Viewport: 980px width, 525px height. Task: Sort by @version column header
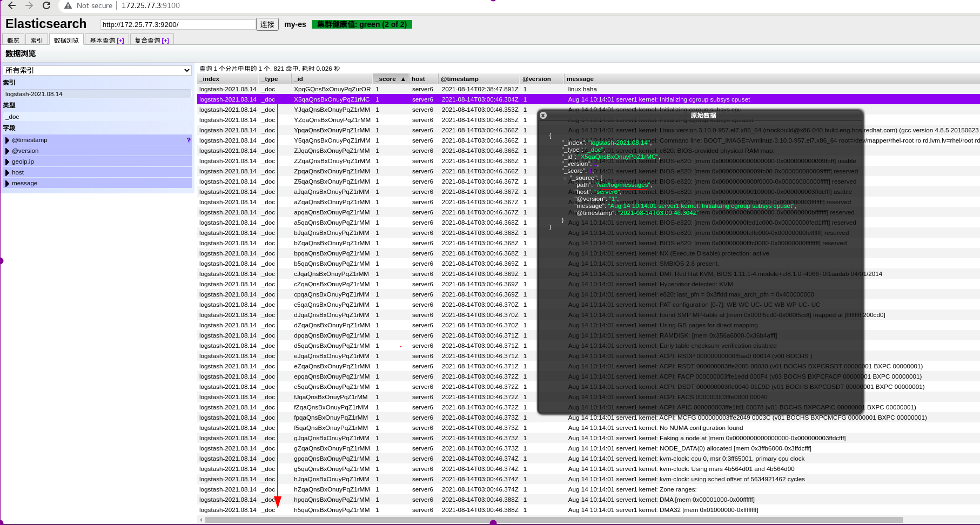[541, 79]
